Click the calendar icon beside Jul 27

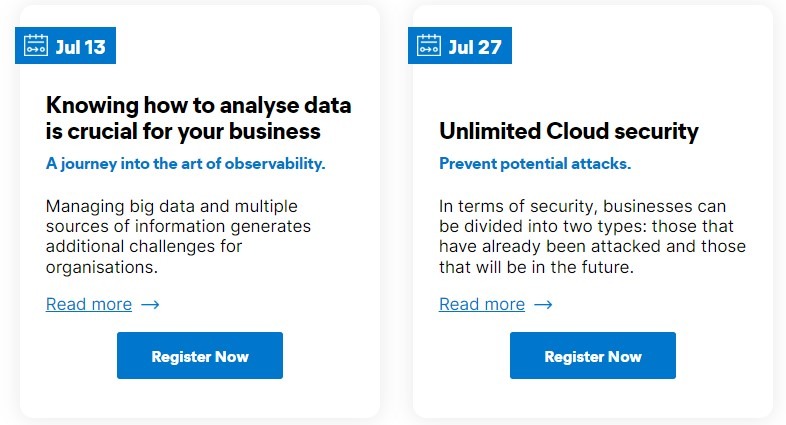[x=429, y=46]
